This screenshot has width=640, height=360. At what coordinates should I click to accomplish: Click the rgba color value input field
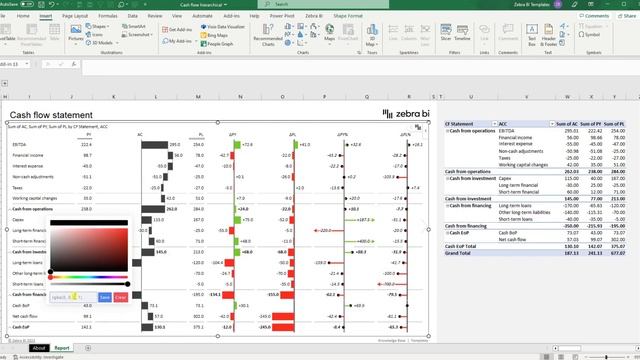[x=73, y=297]
